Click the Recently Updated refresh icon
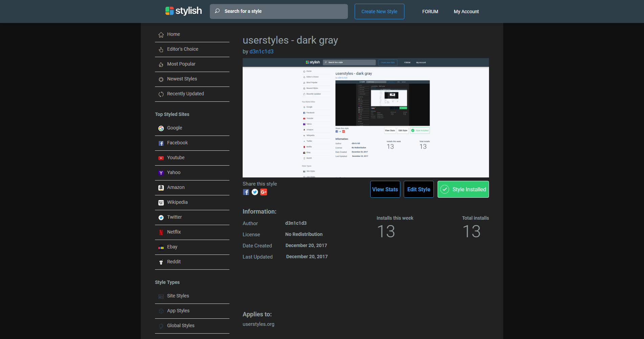 click(x=161, y=94)
